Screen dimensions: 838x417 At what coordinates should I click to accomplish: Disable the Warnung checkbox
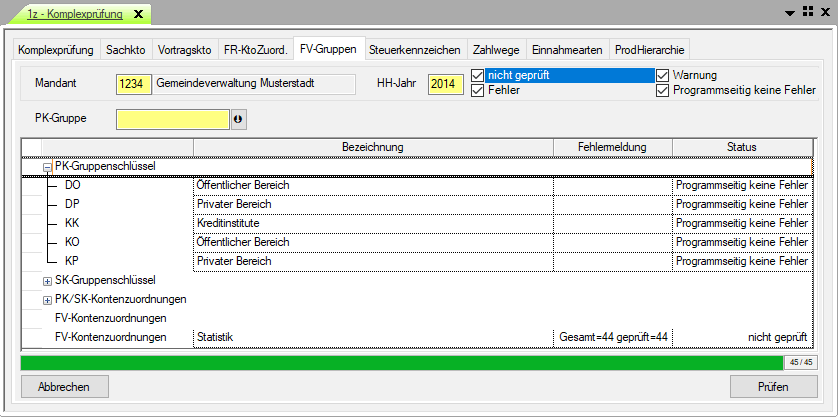[x=663, y=75]
